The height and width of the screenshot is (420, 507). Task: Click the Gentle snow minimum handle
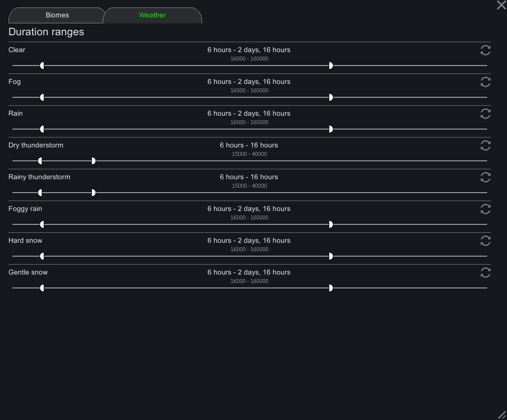(42, 288)
